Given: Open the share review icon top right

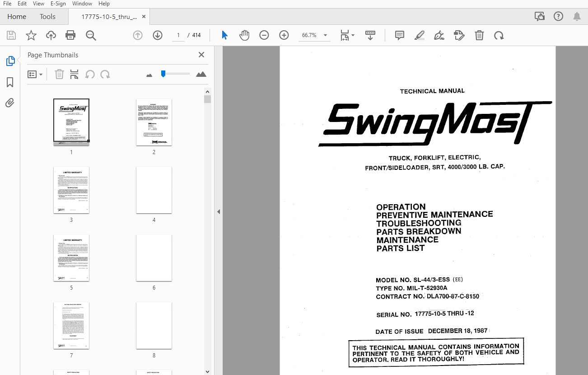Looking at the screenshot, I should pyautogui.click(x=539, y=17).
